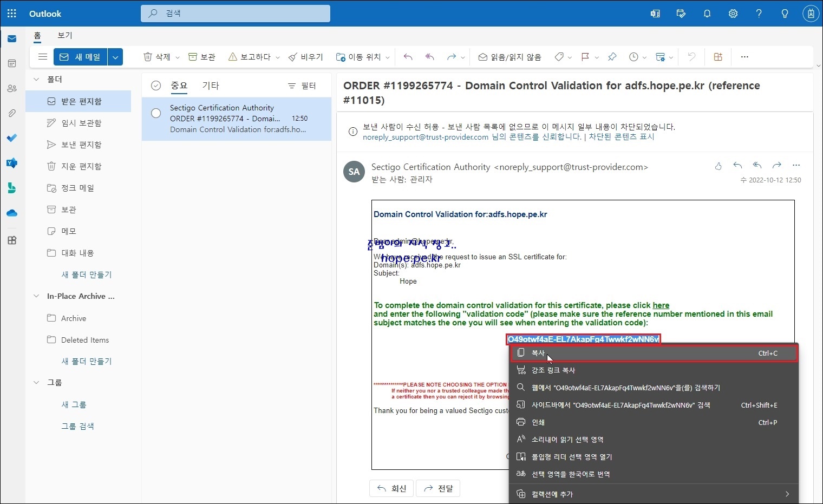Open Yammer app icon in rail
The image size is (823, 504).
12,163
